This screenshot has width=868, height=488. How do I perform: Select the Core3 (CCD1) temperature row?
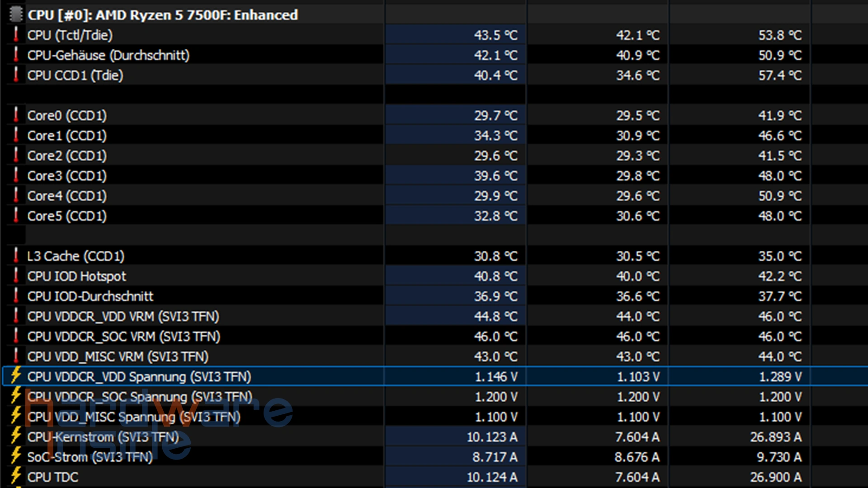(67, 175)
